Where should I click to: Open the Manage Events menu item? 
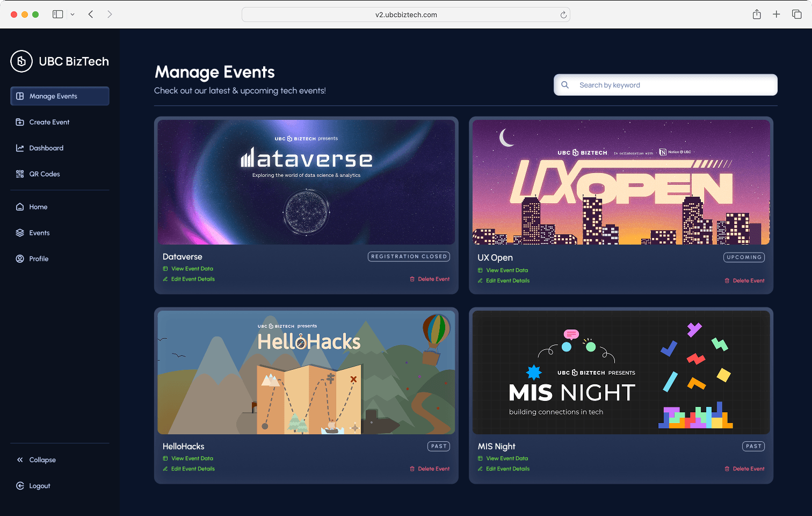pos(60,96)
